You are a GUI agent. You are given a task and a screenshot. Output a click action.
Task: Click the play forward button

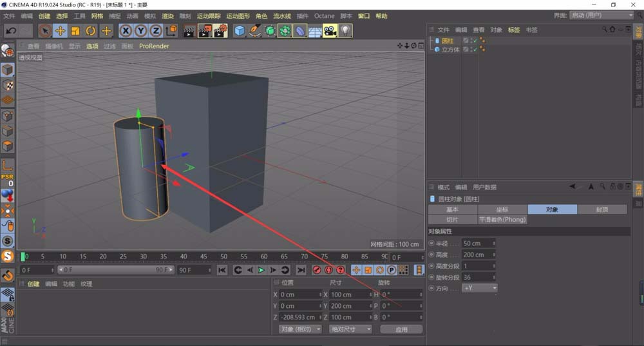tap(261, 270)
